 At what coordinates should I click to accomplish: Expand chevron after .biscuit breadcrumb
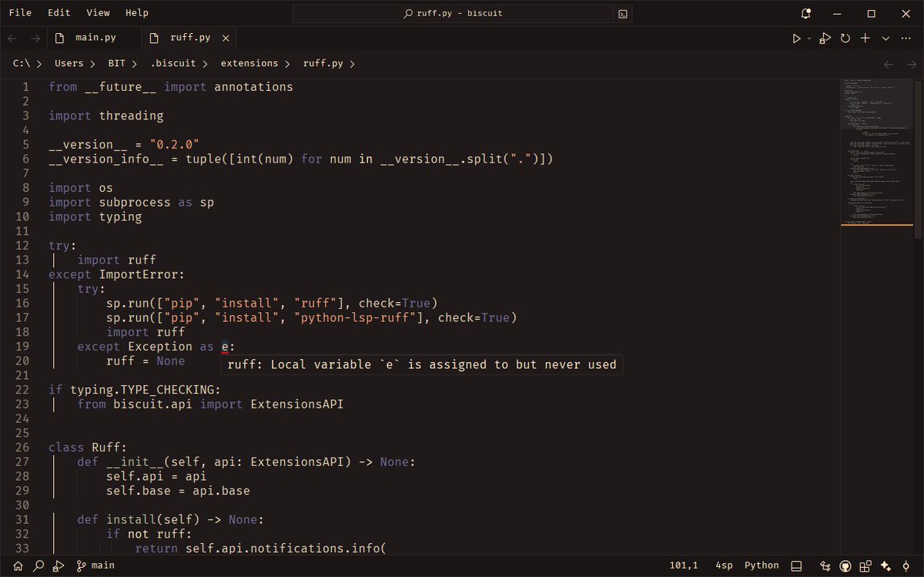(205, 64)
